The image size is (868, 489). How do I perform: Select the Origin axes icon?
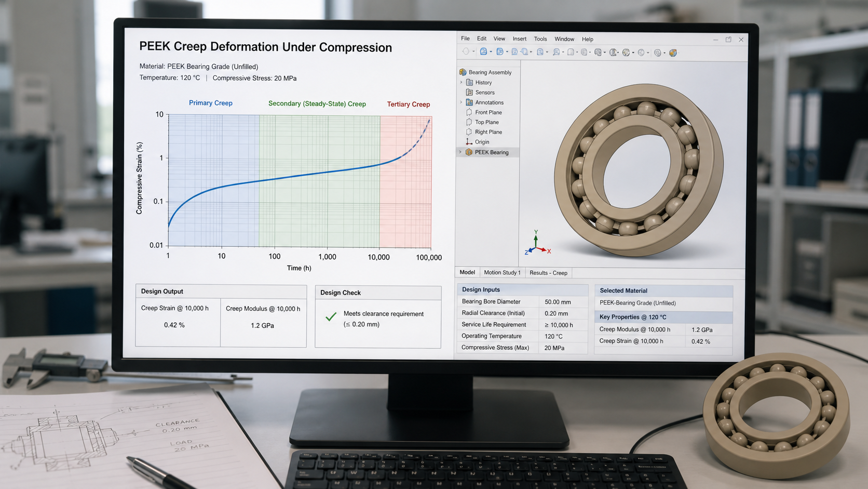click(x=469, y=142)
